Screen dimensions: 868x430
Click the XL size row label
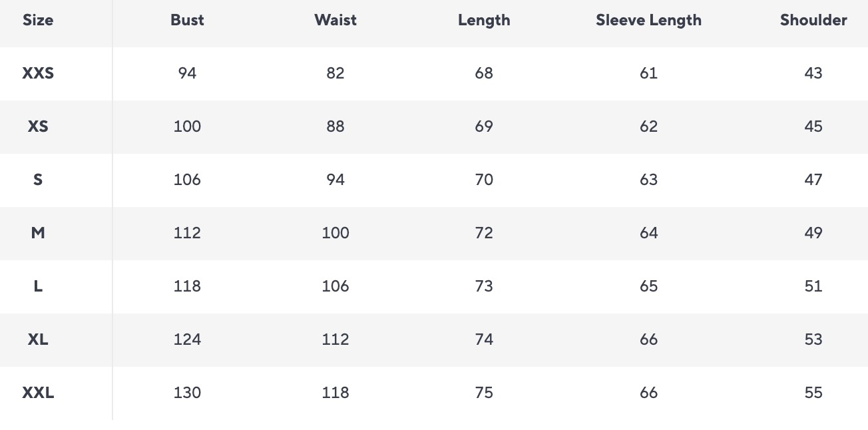38,339
